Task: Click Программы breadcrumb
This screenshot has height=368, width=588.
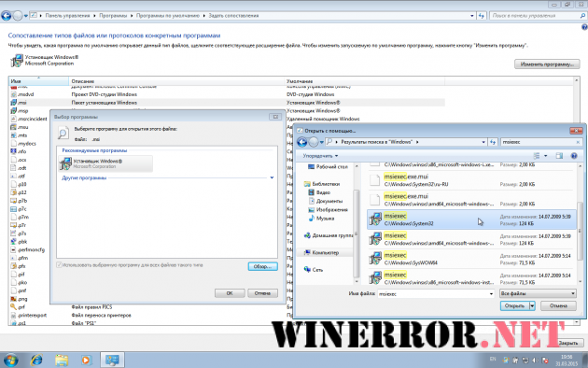Action: [113, 16]
